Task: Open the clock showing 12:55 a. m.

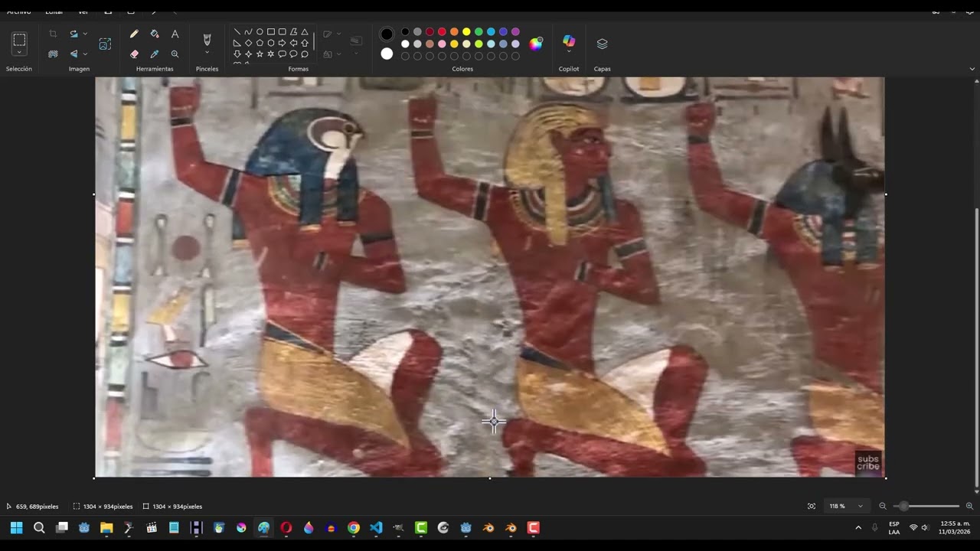Action: pos(954,527)
